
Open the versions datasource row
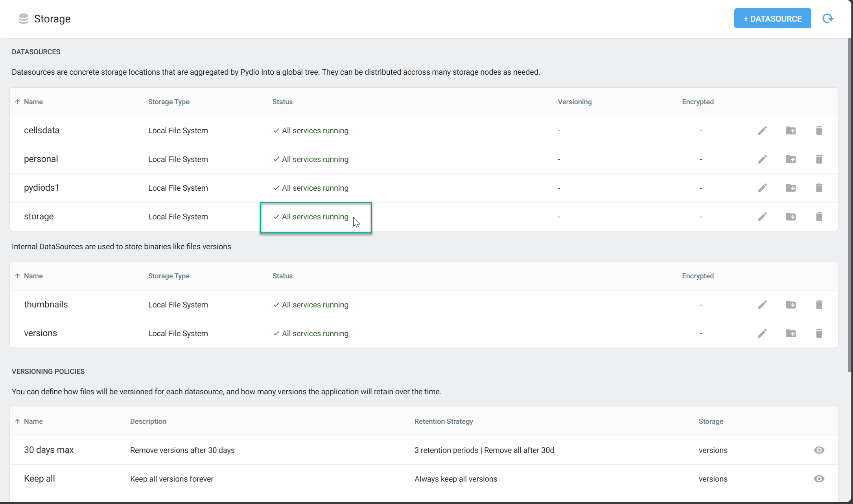(424, 333)
